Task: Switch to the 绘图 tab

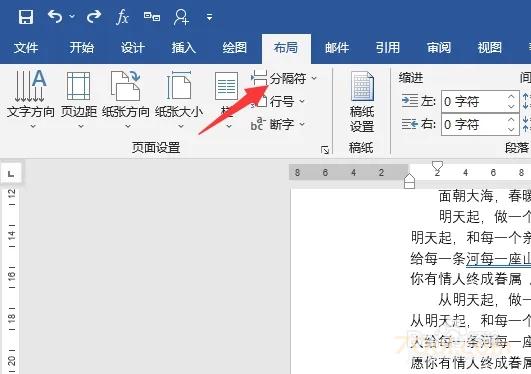Action: click(235, 47)
